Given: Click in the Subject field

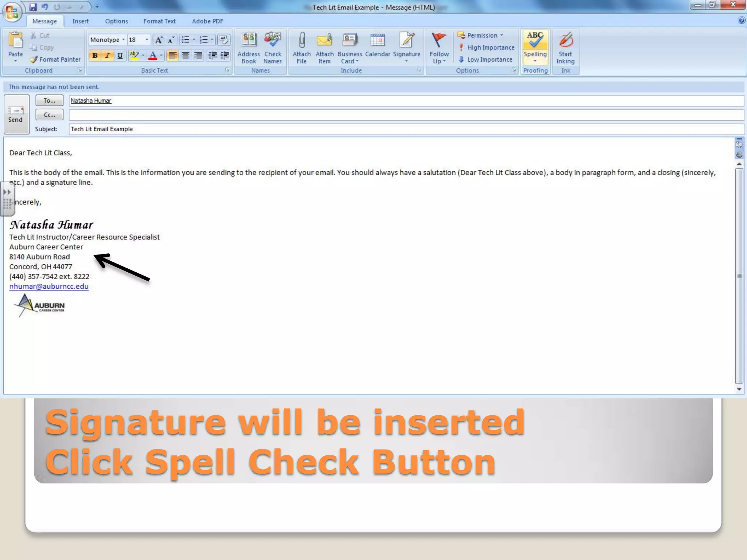Looking at the screenshot, I should click(x=406, y=129).
